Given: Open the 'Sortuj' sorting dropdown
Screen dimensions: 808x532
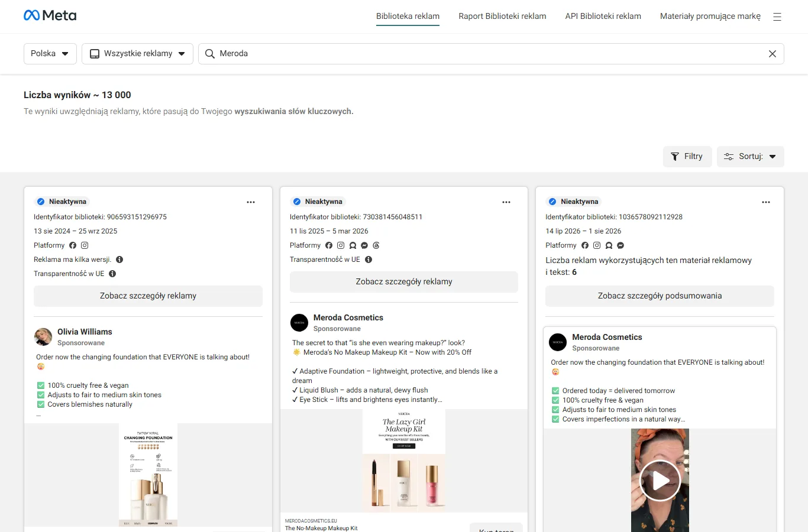Looking at the screenshot, I should (750, 157).
